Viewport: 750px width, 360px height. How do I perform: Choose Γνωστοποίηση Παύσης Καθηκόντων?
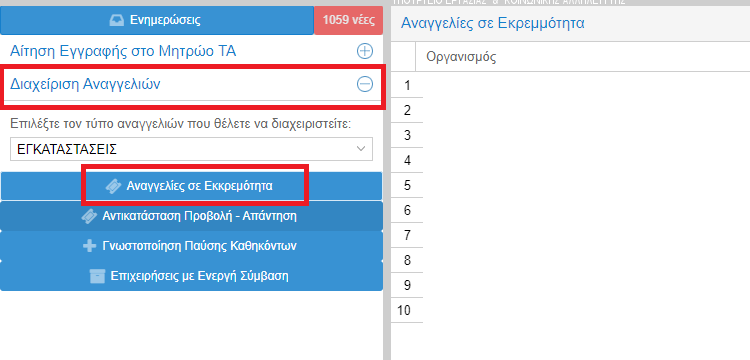191,246
